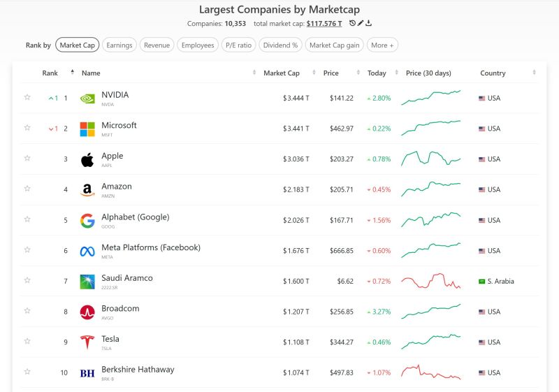The height and width of the screenshot is (392, 559).
Task: Favorite NVIDIA with its star
Action: click(x=27, y=97)
